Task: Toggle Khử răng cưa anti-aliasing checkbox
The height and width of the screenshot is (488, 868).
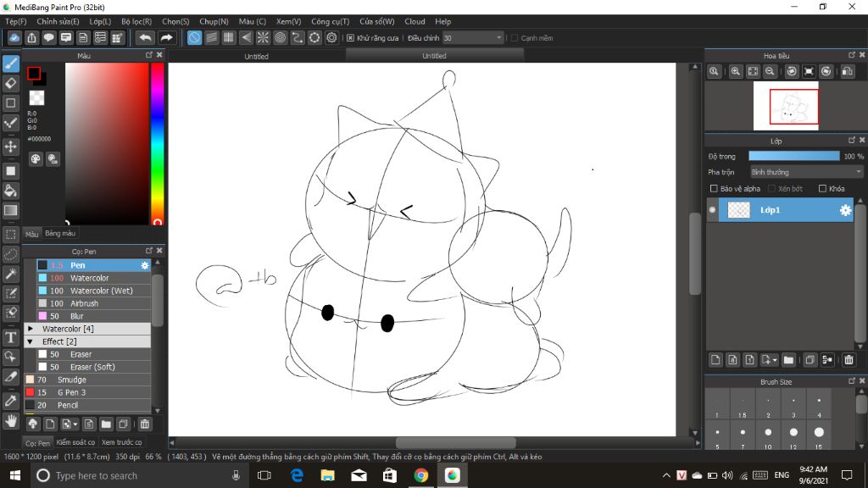Action: [350, 38]
